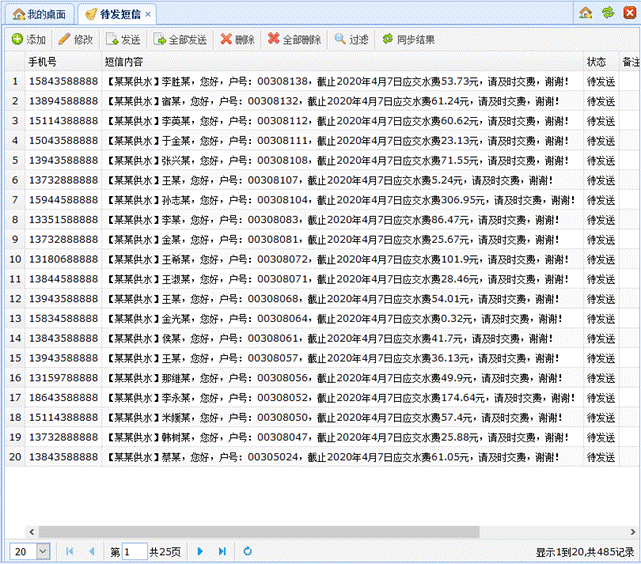Click the 共25页 page count text

(165, 552)
